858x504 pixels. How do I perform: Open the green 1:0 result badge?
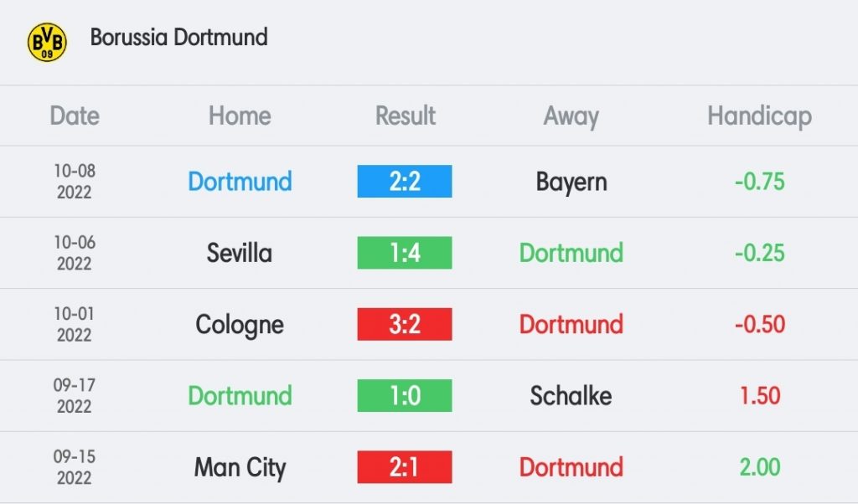point(405,396)
